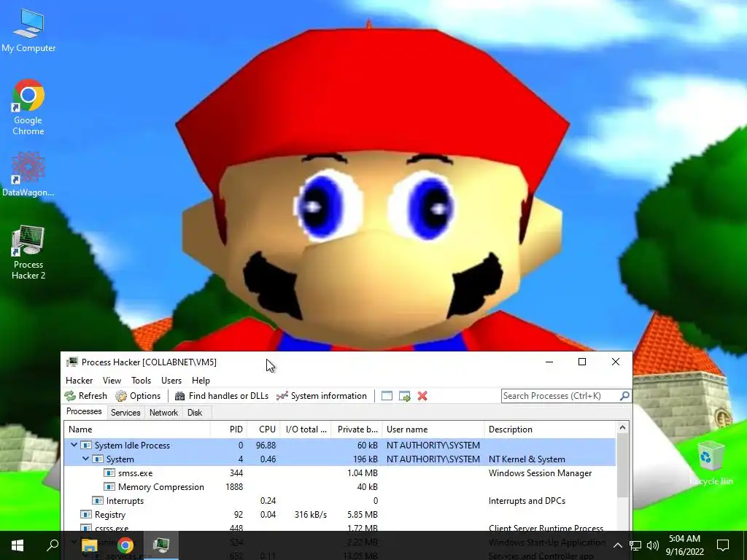The image size is (747, 560).
Task: Sort by I/O total column header
Action: (306, 429)
